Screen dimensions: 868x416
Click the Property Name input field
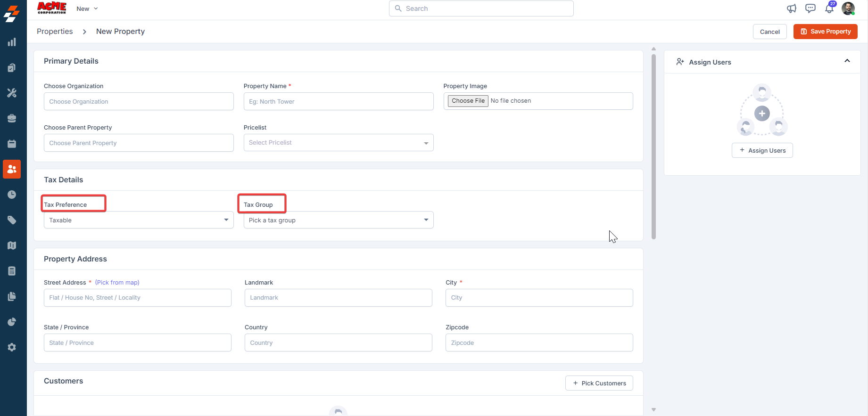(339, 101)
